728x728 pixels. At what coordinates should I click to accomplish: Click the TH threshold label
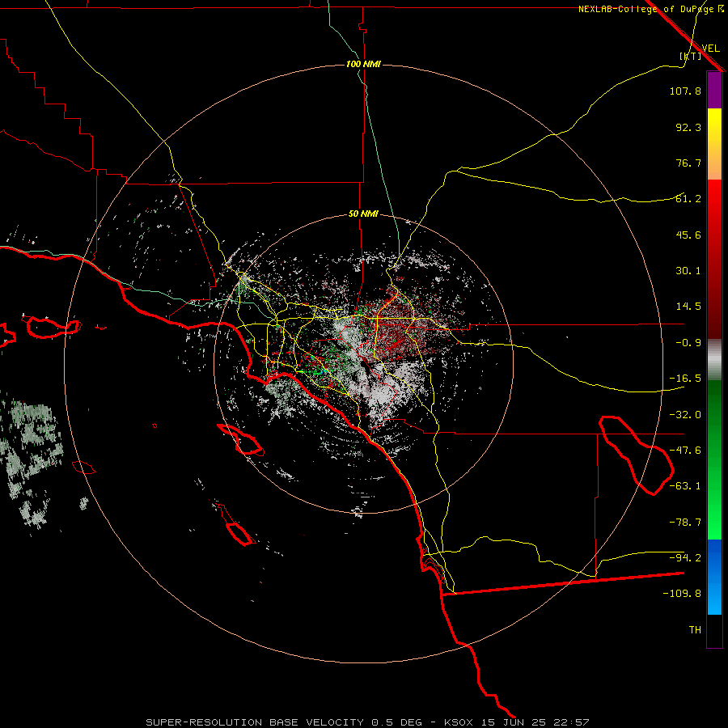(x=695, y=630)
